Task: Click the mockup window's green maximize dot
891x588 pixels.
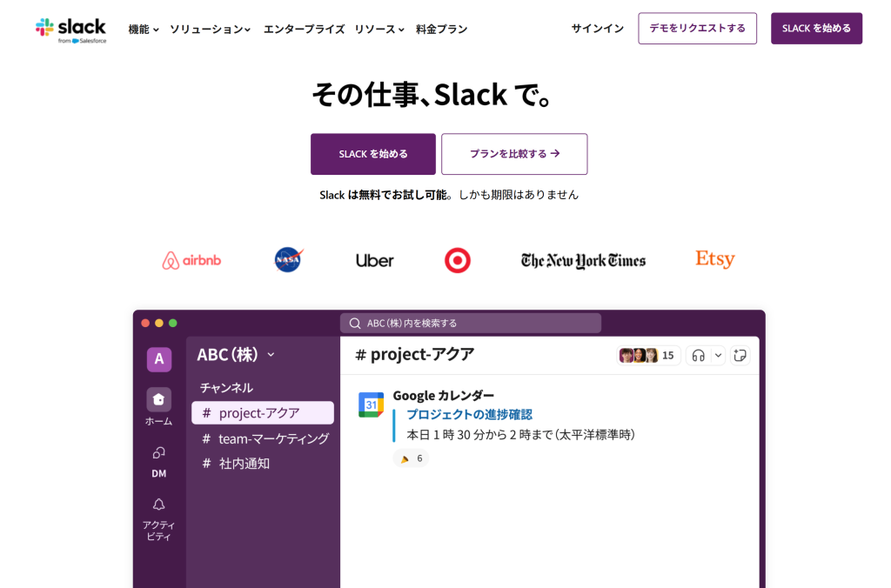Action: click(x=173, y=324)
